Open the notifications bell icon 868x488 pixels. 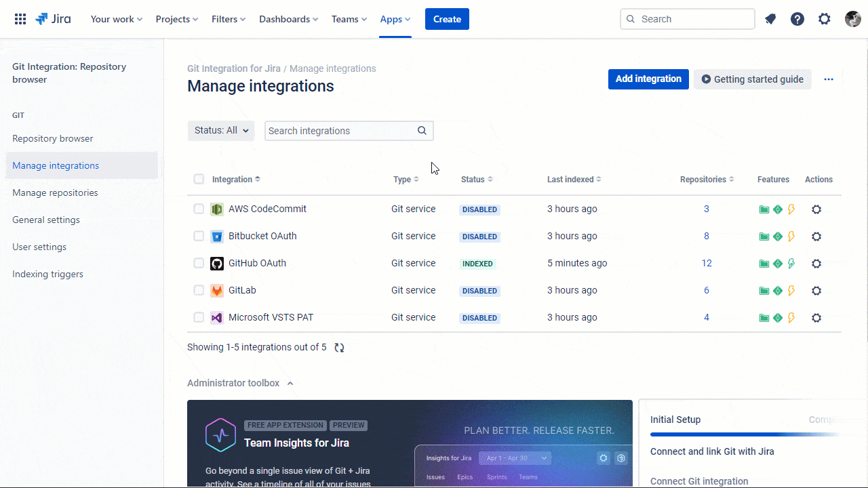coord(770,19)
